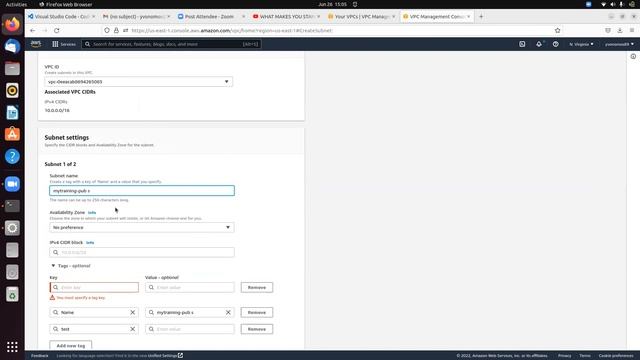Open IPv4 CIDR block Info link

90,242
